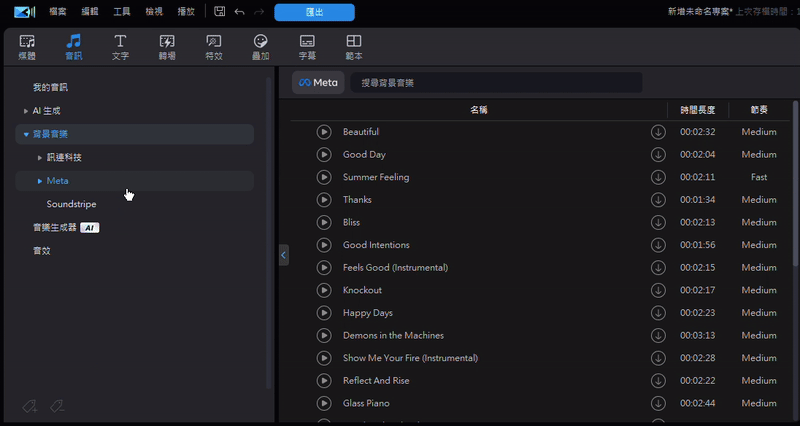
Task: Click the remove tag icon
Action: point(57,407)
